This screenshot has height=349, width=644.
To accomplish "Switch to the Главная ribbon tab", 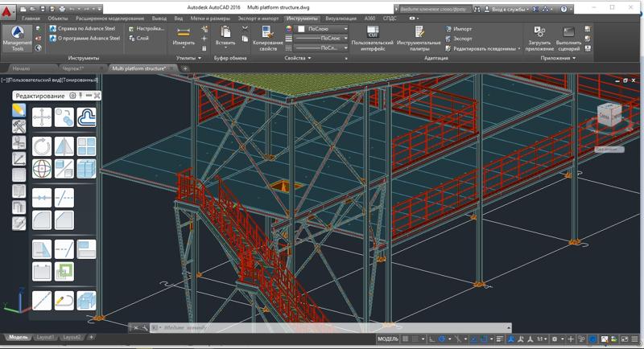I will [x=31, y=18].
